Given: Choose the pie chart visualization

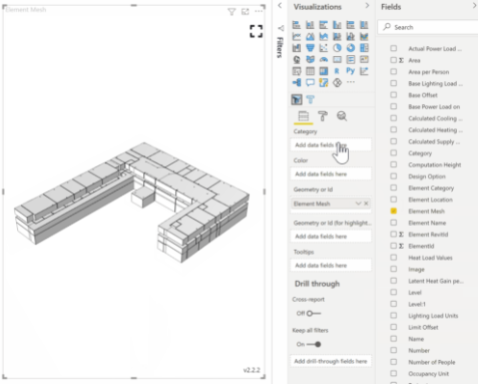Looking at the screenshot, I should 337,48.
